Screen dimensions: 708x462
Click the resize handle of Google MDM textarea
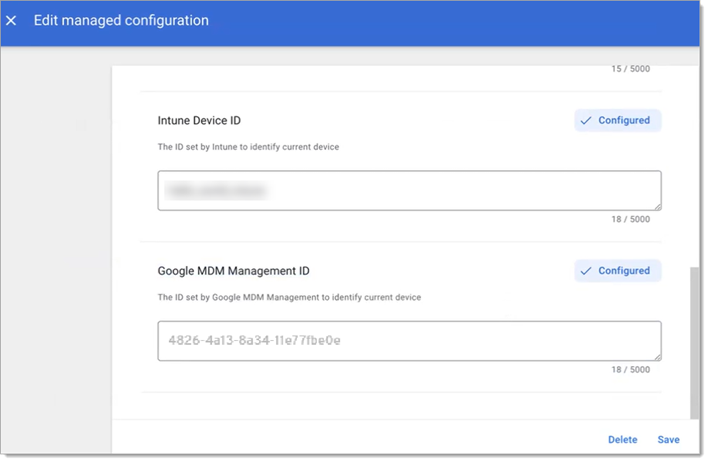coord(656,355)
